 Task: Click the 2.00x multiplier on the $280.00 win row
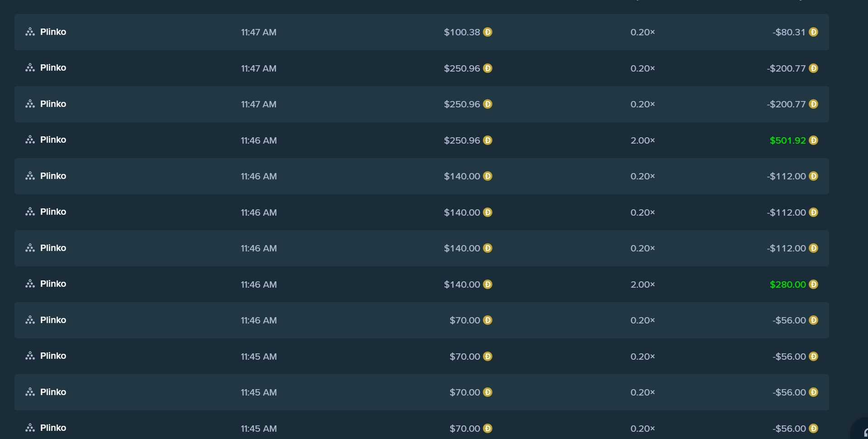tap(642, 285)
